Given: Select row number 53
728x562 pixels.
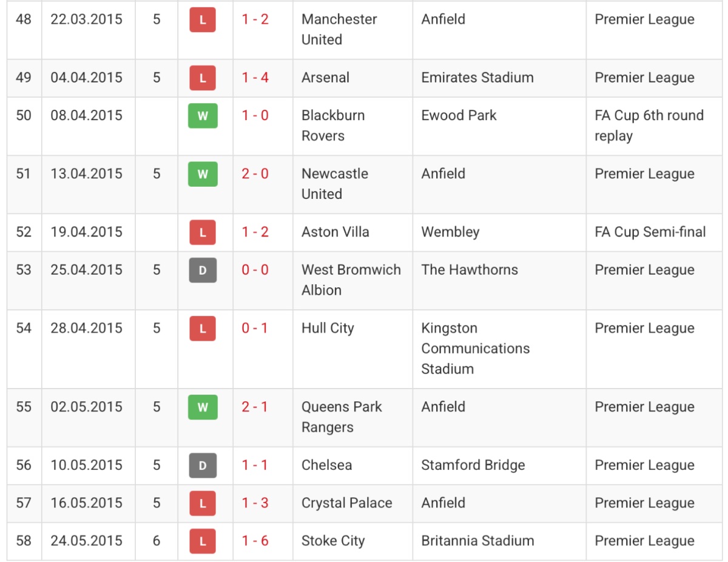Looking at the screenshot, I should click(24, 270).
